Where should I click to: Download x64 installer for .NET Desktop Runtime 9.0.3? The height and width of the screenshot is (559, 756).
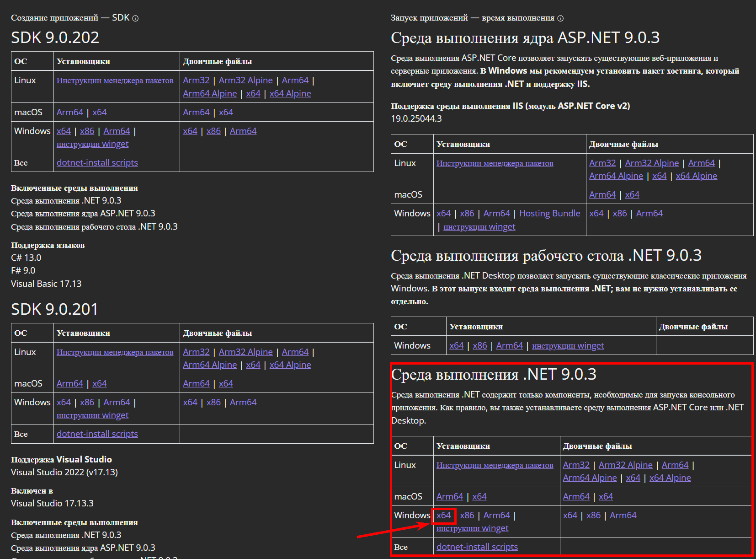456,346
